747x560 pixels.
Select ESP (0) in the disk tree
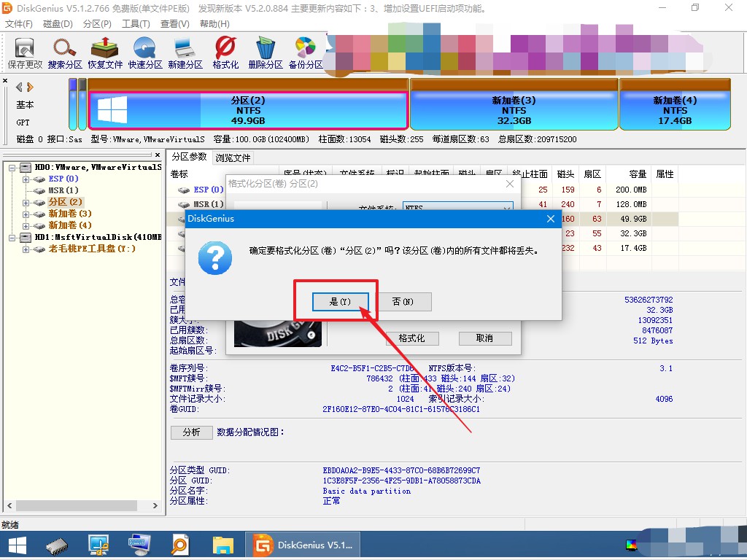63,179
